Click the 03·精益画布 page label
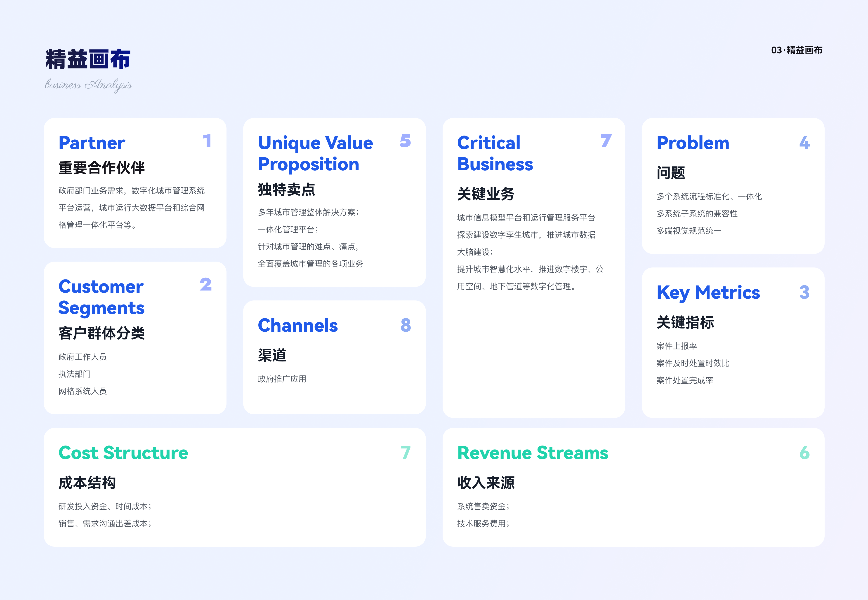This screenshot has height=600, width=868. pyautogui.click(x=796, y=50)
